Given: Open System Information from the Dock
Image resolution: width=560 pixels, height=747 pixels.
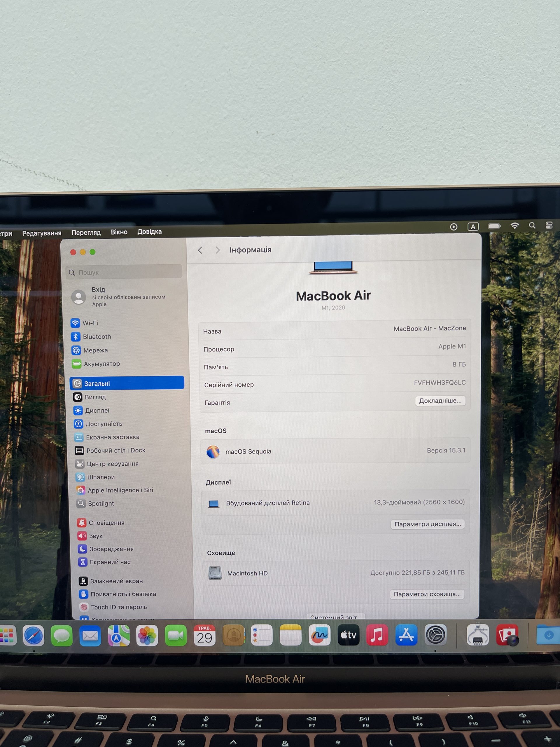Looking at the screenshot, I should click(477, 635).
